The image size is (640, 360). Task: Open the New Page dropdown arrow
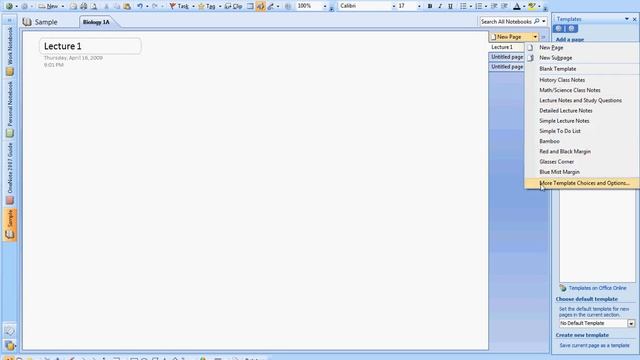[x=535, y=37]
